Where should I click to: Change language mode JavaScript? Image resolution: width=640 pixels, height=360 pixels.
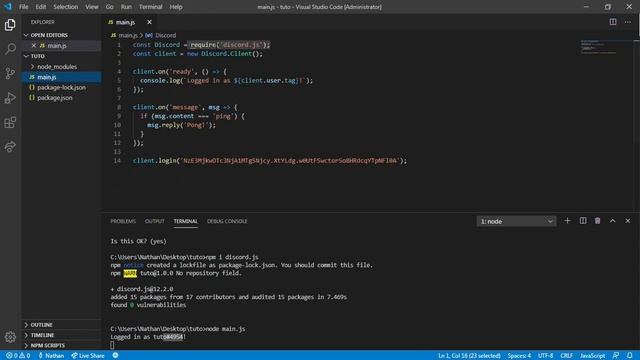coord(592,356)
